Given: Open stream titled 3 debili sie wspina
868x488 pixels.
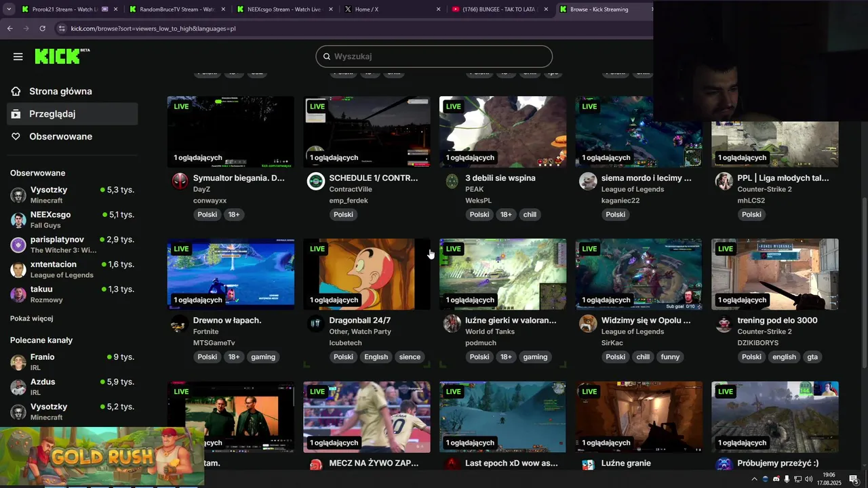Looking at the screenshot, I should point(500,178).
